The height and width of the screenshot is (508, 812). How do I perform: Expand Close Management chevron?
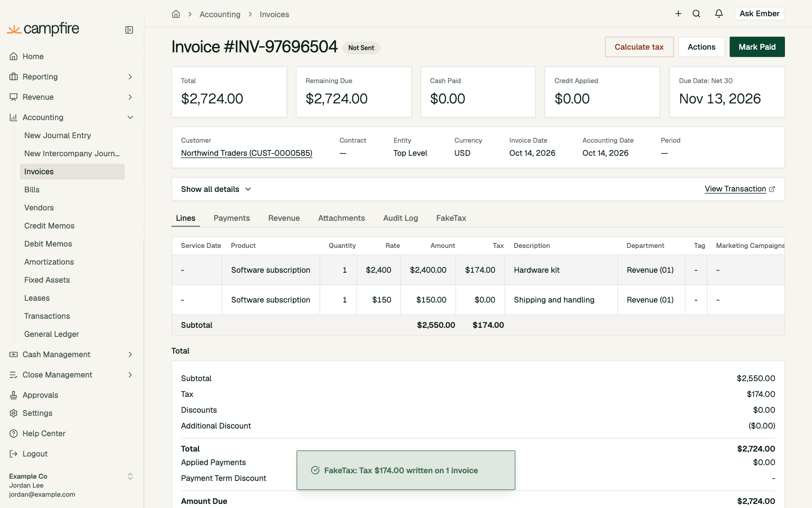pos(130,375)
